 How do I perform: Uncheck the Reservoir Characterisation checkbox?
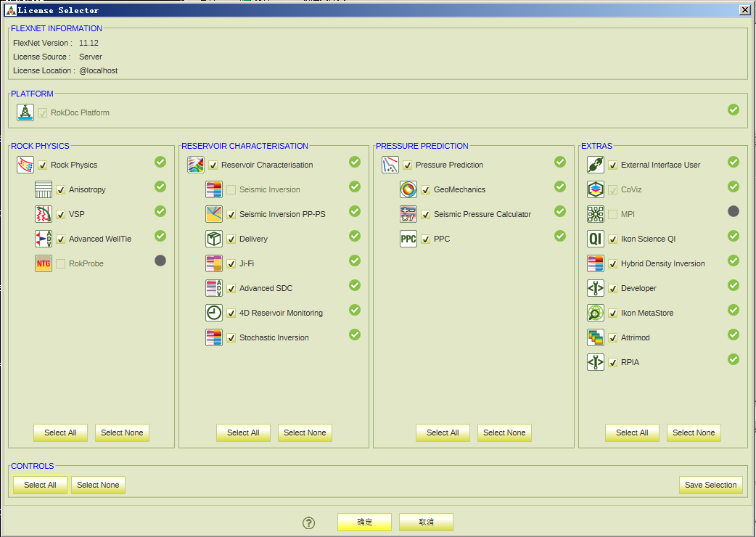click(x=213, y=165)
